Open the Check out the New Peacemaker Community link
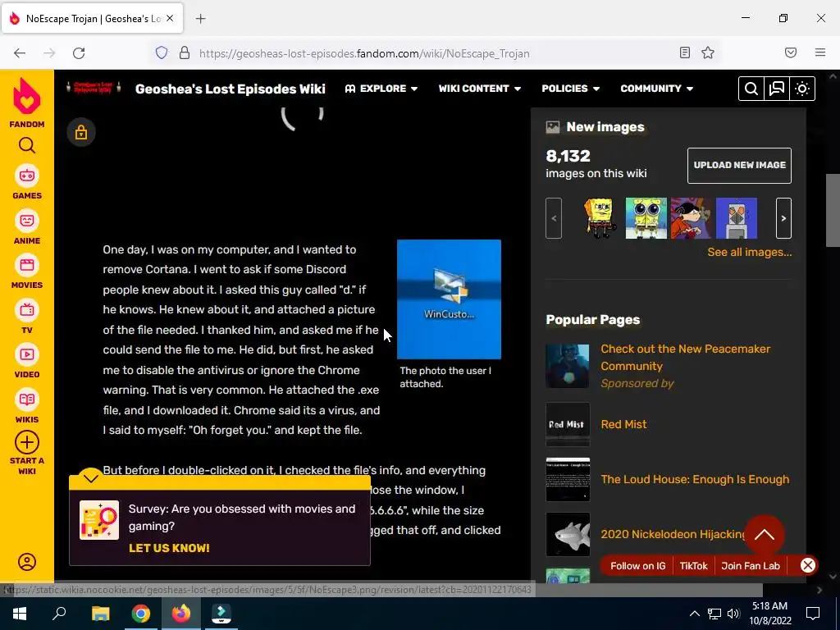Image resolution: width=840 pixels, height=630 pixels. [685, 358]
